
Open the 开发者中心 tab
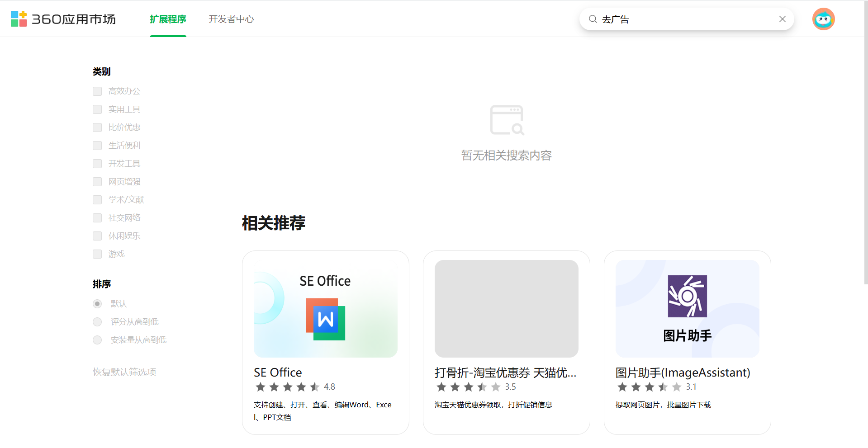pos(231,19)
